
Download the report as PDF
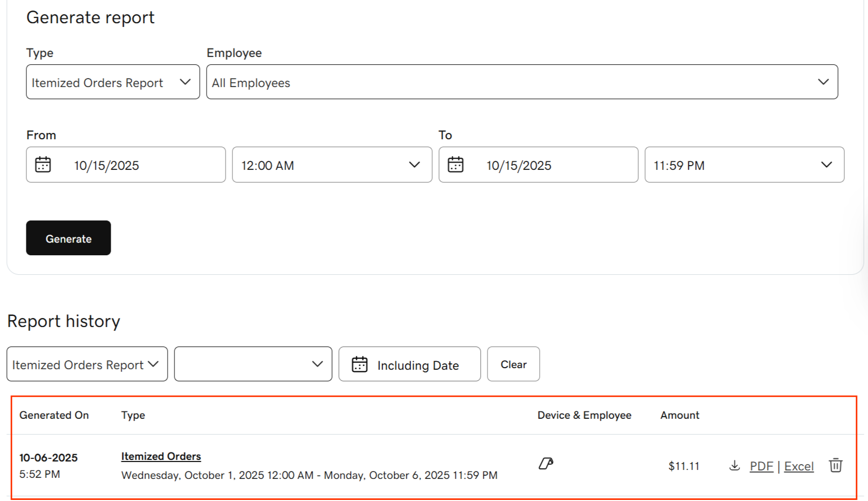coord(761,466)
